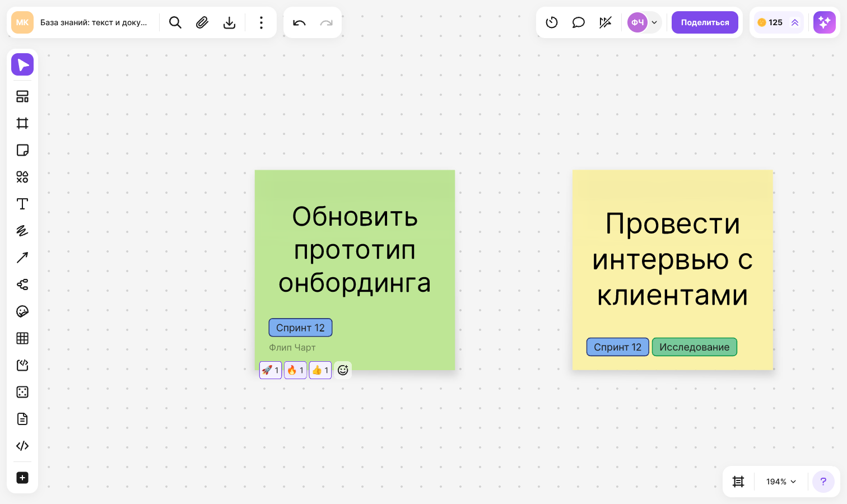Toggle the thumbs-up reaction
847x504 pixels.
[x=320, y=370]
